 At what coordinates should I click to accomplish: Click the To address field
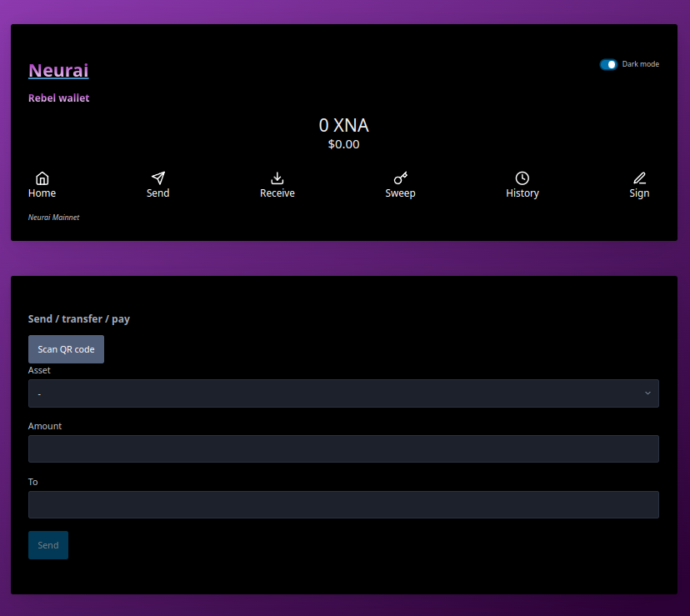[343, 504]
